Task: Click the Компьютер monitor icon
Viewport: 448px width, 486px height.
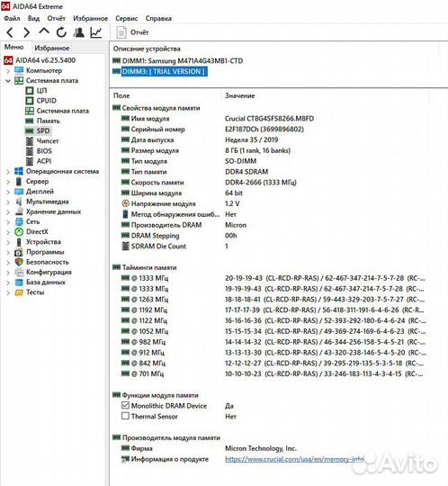Action: pos(19,70)
